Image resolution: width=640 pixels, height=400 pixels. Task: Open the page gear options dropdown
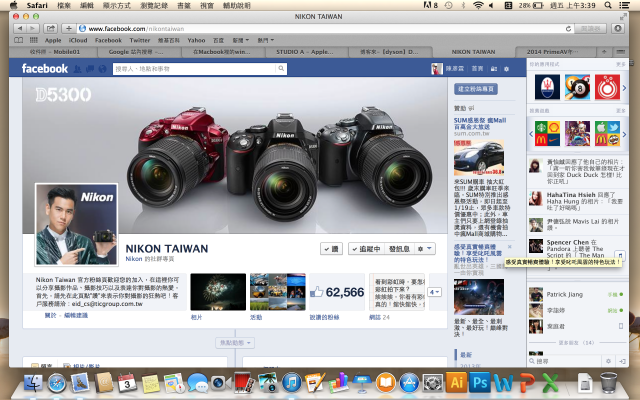tap(425, 249)
